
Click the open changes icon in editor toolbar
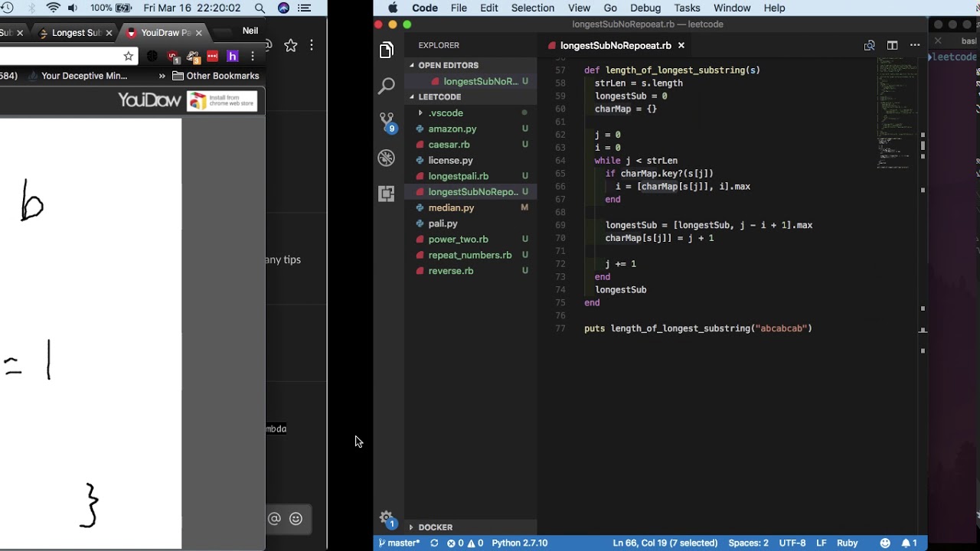[x=869, y=45]
